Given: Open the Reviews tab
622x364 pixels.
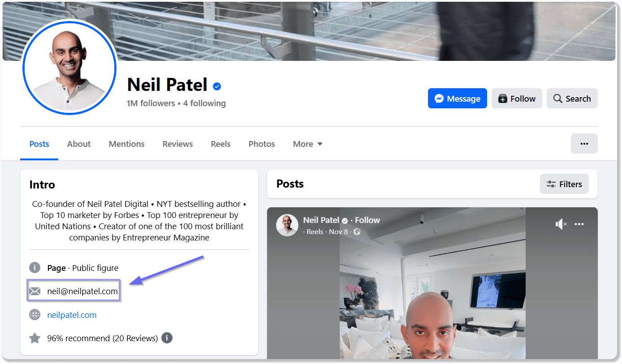Looking at the screenshot, I should click(177, 144).
